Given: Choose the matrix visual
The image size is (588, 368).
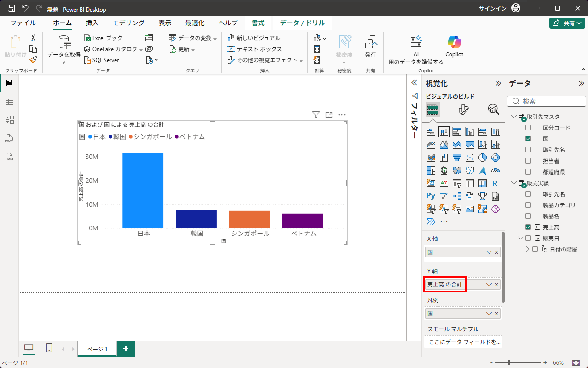Looking at the screenshot, I should coord(482,183).
